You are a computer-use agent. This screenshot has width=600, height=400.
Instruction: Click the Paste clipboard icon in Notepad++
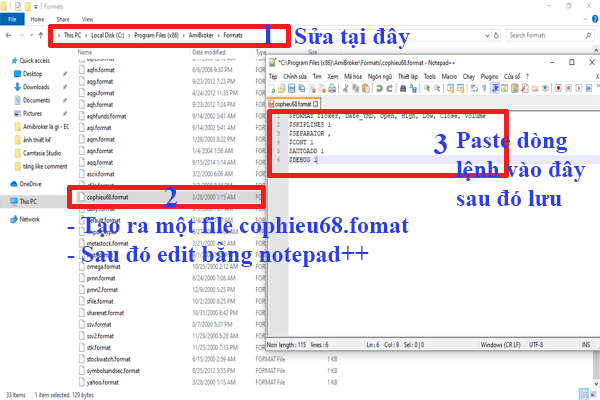coord(366,88)
